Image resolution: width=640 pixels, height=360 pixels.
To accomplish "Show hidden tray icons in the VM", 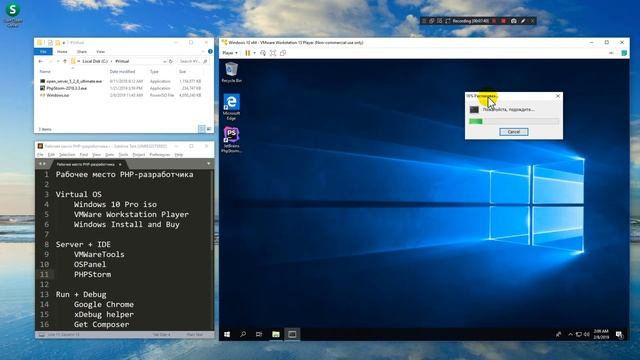I will tap(570, 334).
